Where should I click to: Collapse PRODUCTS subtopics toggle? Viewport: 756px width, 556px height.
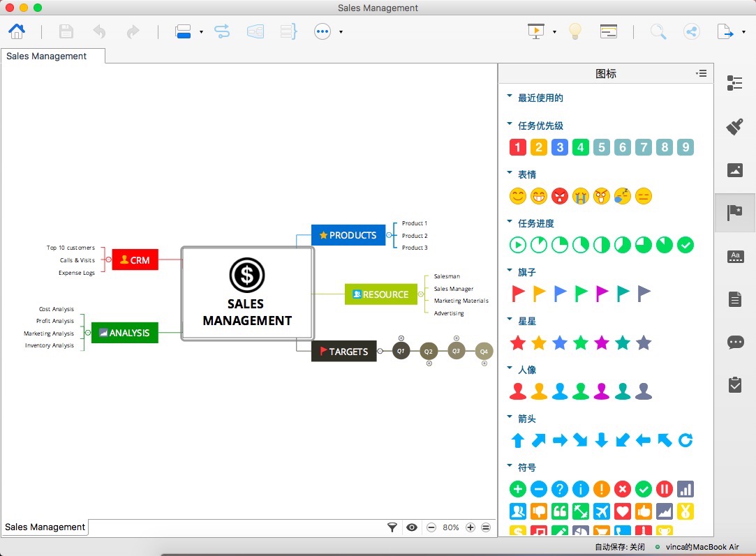tap(389, 235)
